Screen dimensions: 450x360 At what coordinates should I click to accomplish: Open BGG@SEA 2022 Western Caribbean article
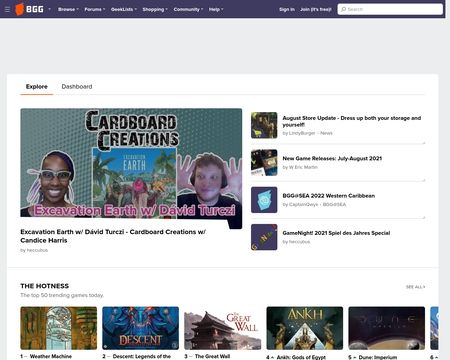(329, 196)
